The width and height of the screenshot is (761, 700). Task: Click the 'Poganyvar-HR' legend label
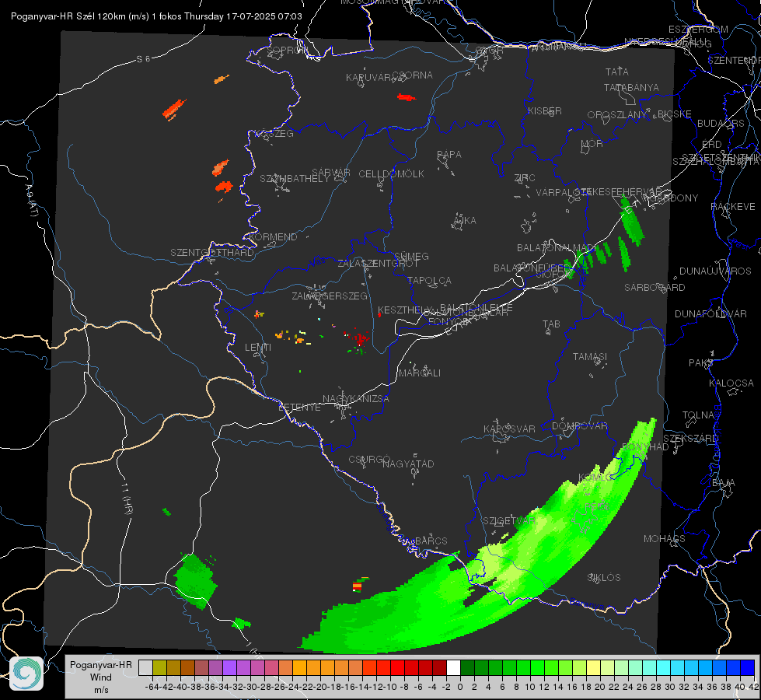[100, 664]
